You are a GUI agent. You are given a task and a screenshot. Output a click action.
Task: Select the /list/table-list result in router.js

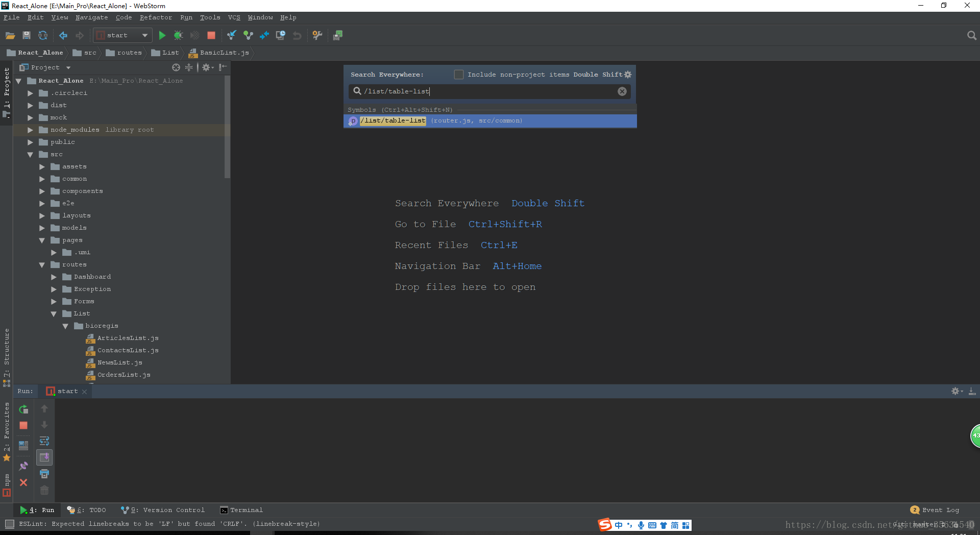tap(490, 121)
